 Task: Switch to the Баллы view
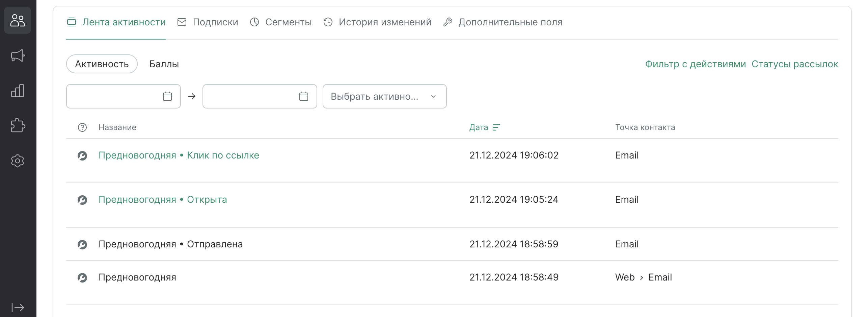(x=164, y=64)
